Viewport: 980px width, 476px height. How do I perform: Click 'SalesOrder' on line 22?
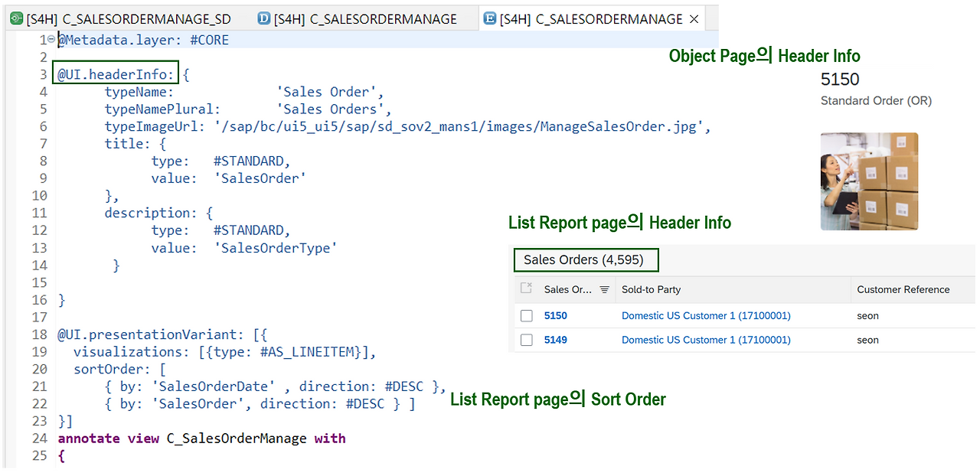[x=198, y=403]
